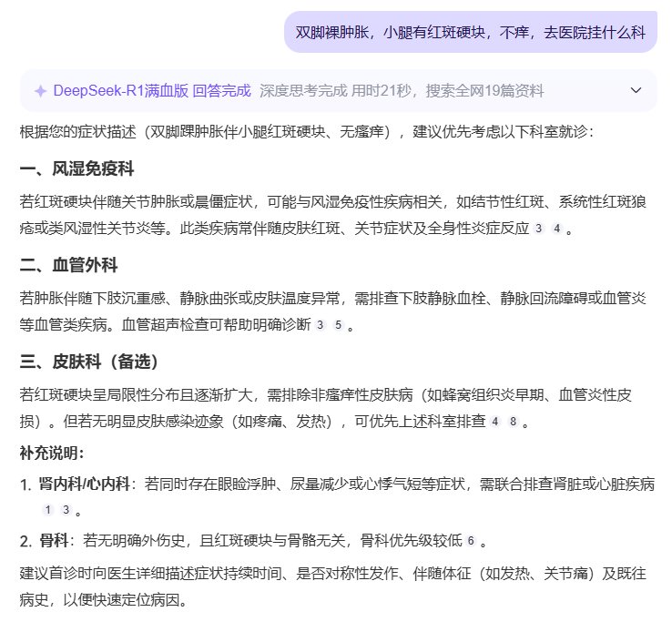The height and width of the screenshot is (622, 672).
Task: Click DeepSeek-R1满血版 回答完成 label
Action: click(152, 91)
